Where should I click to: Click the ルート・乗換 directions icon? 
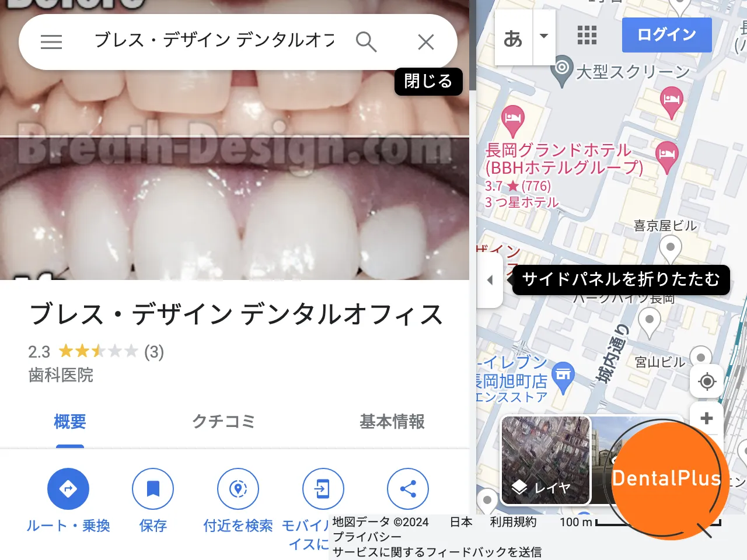68,489
